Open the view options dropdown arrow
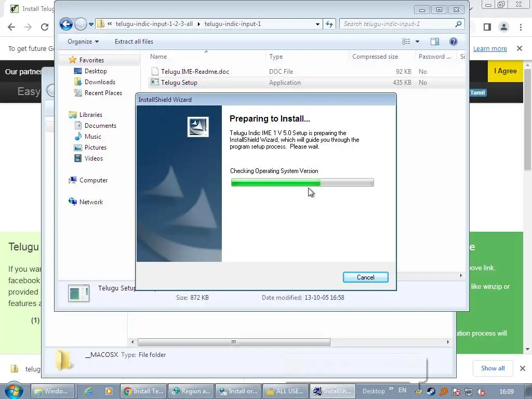This screenshot has width=532, height=399. click(417, 42)
